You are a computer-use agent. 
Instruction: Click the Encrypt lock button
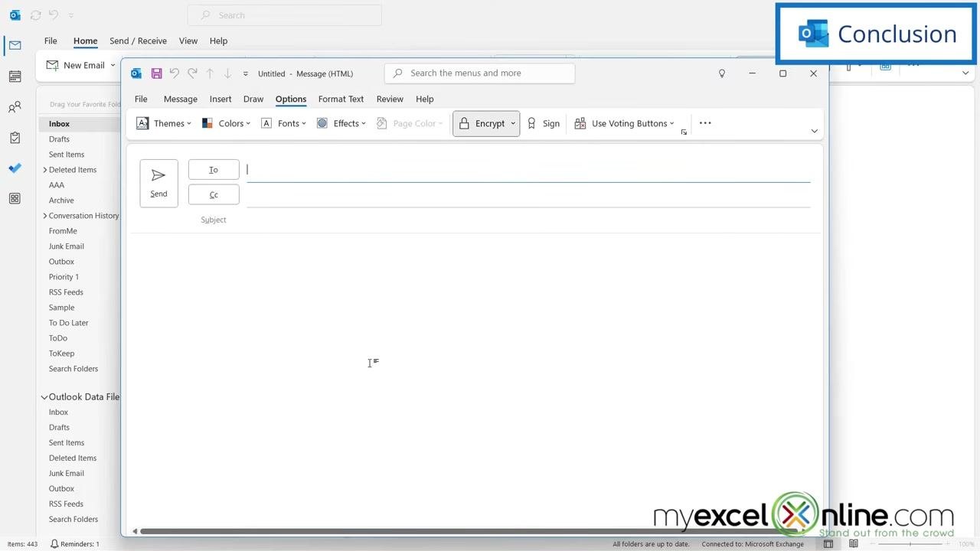pyautogui.click(x=481, y=123)
